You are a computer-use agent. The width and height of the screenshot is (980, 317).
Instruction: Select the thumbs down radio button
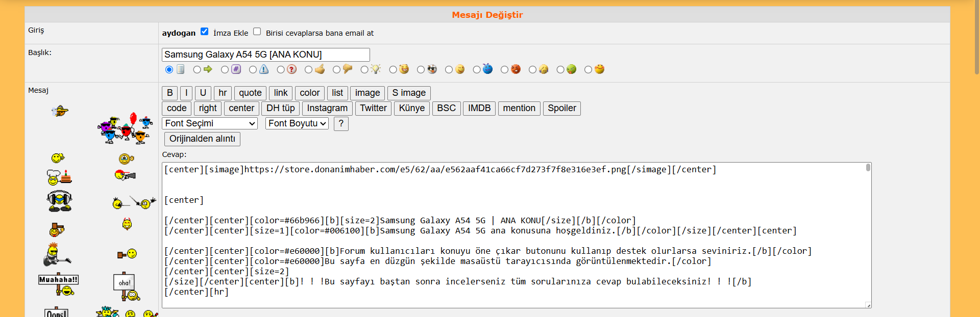click(x=336, y=69)
